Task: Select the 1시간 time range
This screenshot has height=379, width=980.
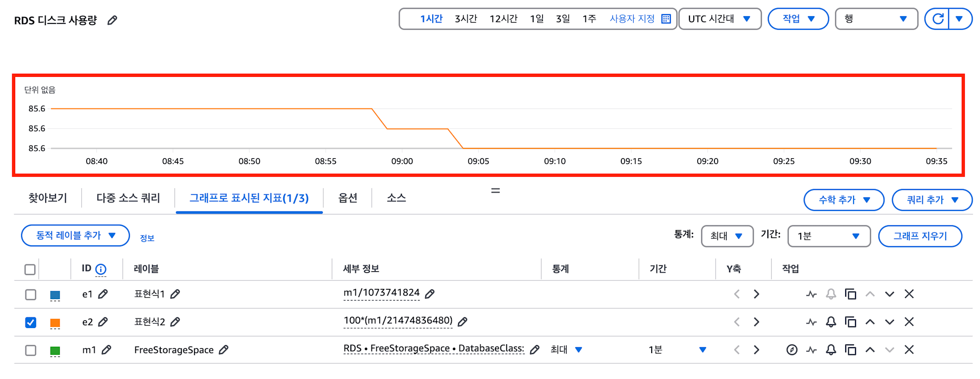Action: [431, 19]
